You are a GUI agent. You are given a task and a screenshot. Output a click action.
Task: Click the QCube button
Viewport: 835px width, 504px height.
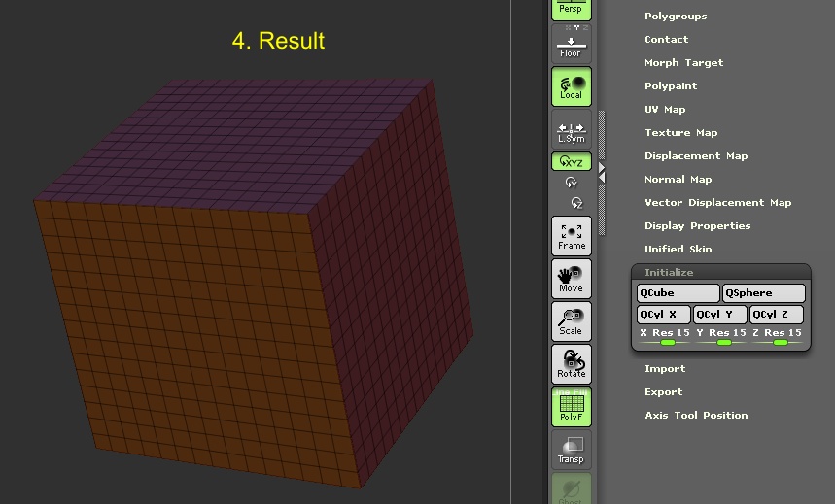678,292
